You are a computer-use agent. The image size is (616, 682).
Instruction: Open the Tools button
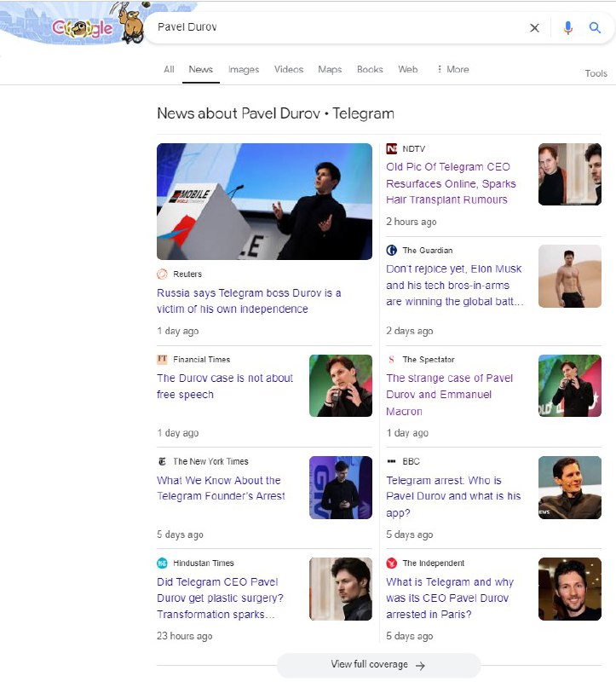pyautogui.click(x=596, y=73)
